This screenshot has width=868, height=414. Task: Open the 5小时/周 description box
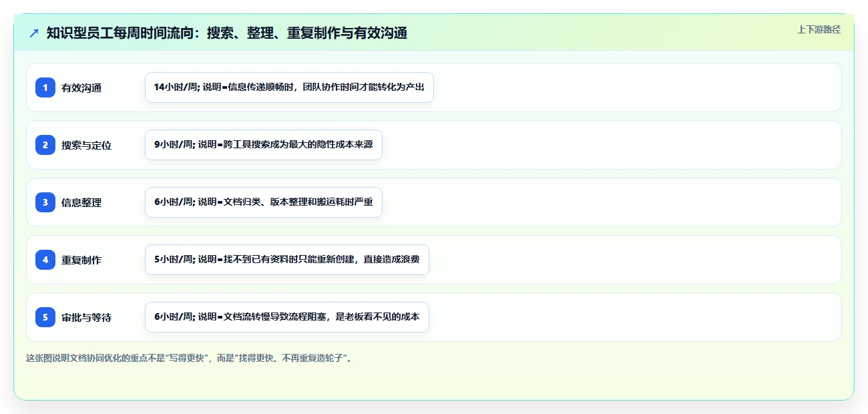(287, 260)
